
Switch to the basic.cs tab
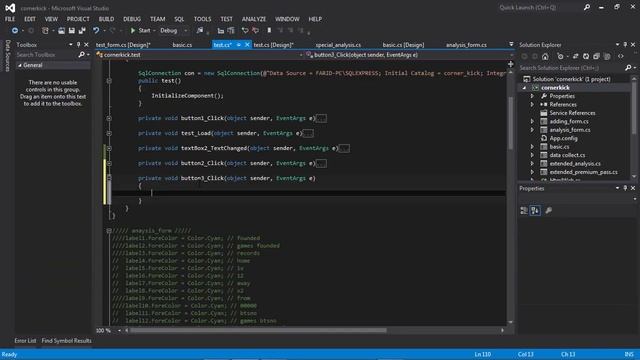(x=182, y=45)
